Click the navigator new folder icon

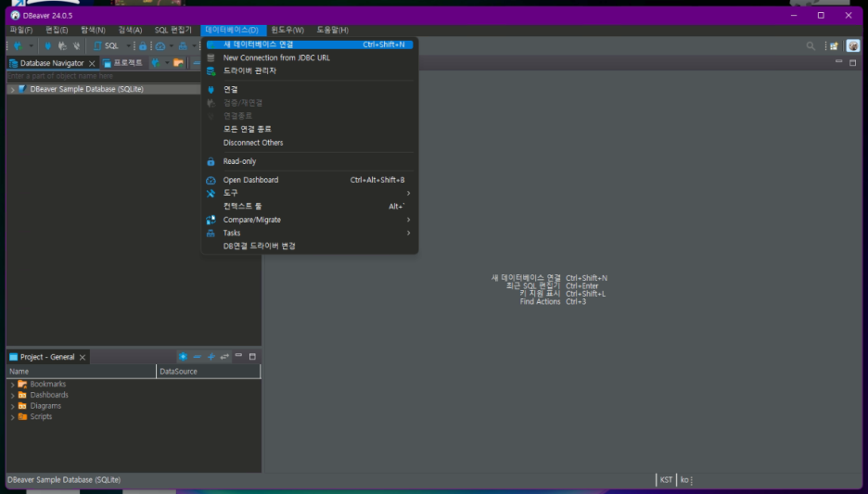click(178, 63)
